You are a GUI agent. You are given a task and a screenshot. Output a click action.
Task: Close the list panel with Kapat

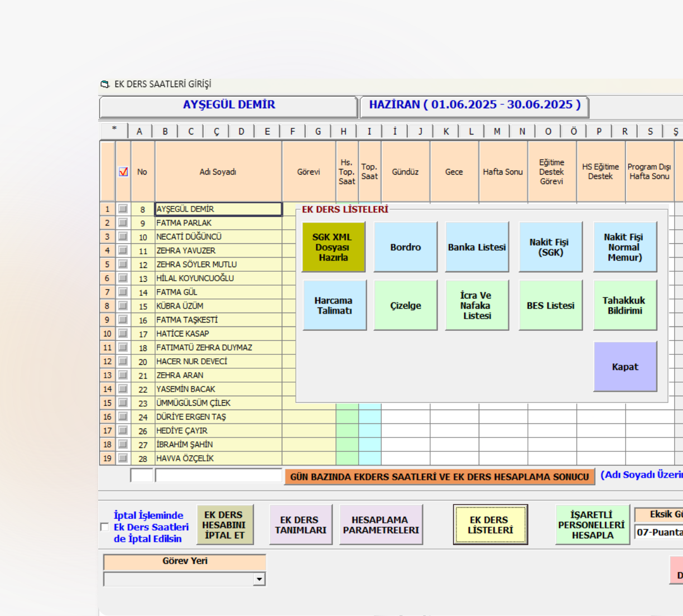(624, 367)
